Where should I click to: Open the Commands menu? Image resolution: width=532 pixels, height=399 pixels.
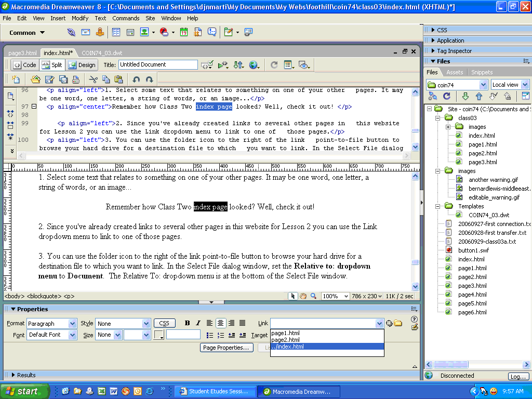pos(126,18)
